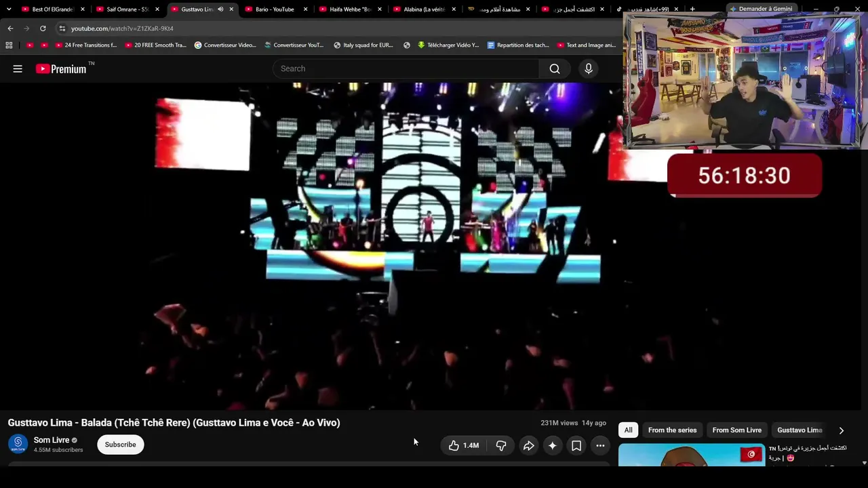Open the Som Livre channel avatar
Image resolution: width=868 pixels, height=488 pixels.
tap(18, 445)
